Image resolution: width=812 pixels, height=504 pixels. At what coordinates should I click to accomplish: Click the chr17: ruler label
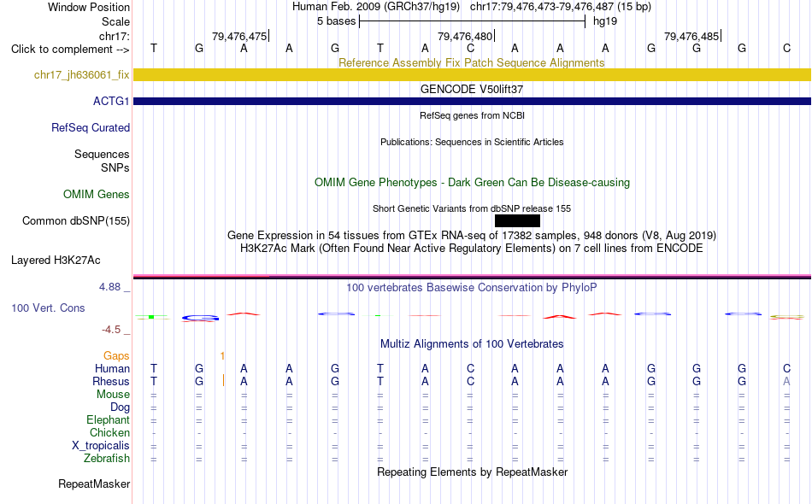point(114,36)
